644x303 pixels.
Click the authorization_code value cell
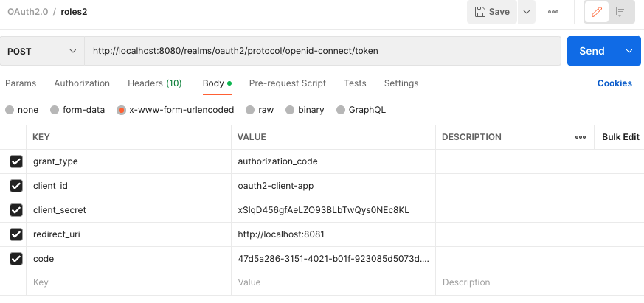tap(333, 161)
